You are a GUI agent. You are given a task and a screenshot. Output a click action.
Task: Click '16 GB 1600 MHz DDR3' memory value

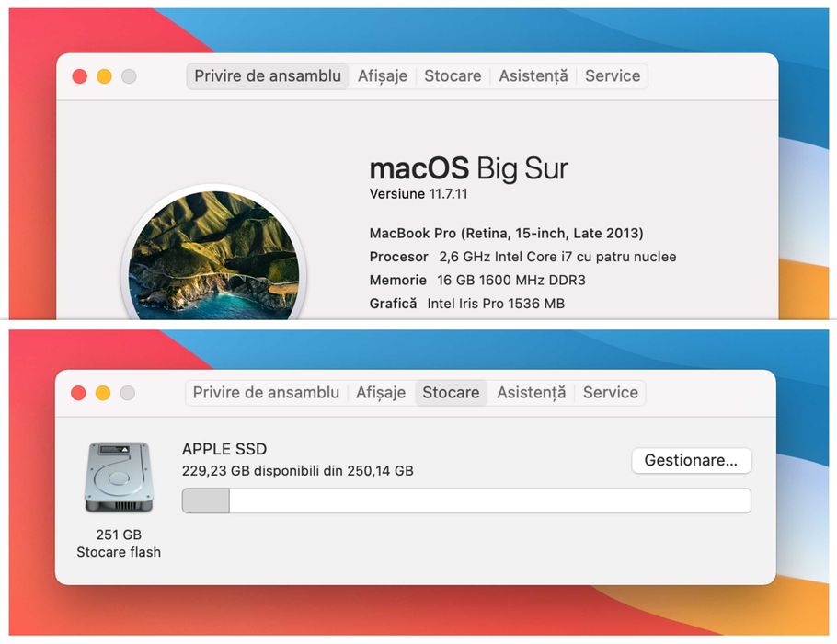(510, 281)
